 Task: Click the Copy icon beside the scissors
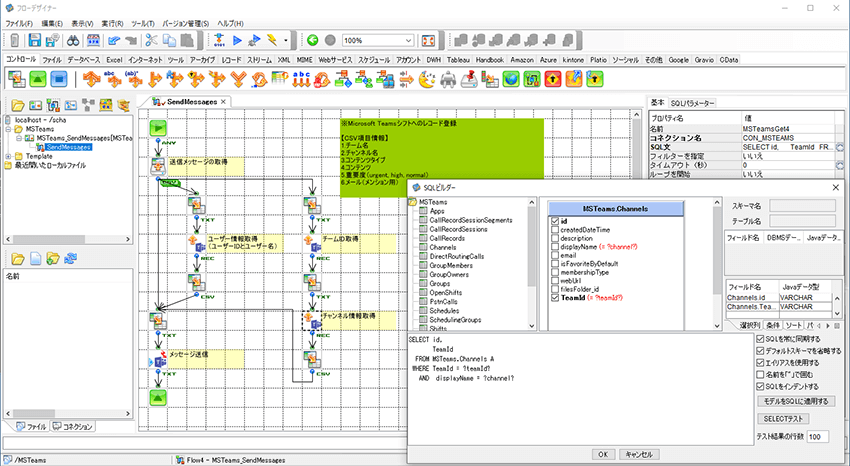pos(169,40)
